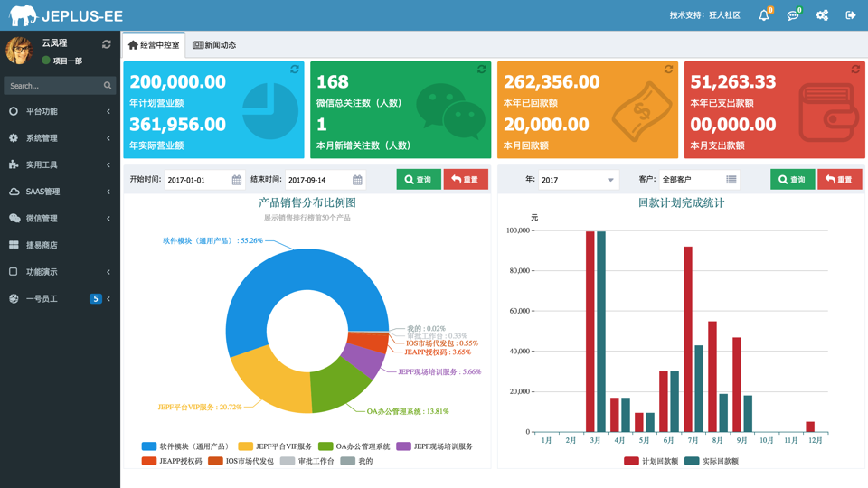Switch to the 新闻动态 tab
868x488 pixels.
coord(214,45)
